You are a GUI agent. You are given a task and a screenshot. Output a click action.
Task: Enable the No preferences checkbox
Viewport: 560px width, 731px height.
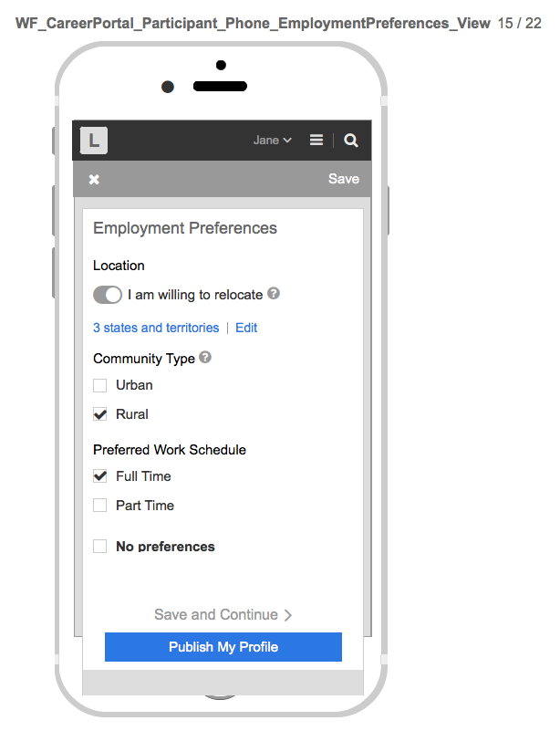[100, 547]
